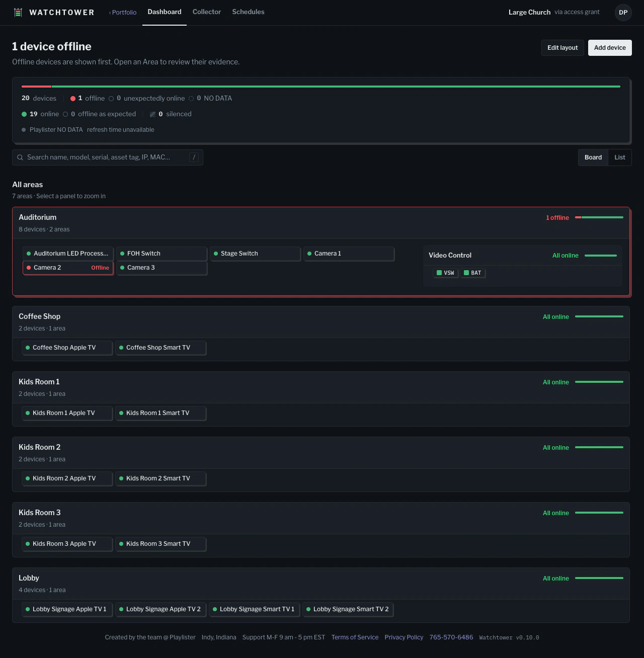This screenshot has height=658, width=644.
Task: Select Lobby Signage Smart TV 1
Action: [x=254, y=609]
